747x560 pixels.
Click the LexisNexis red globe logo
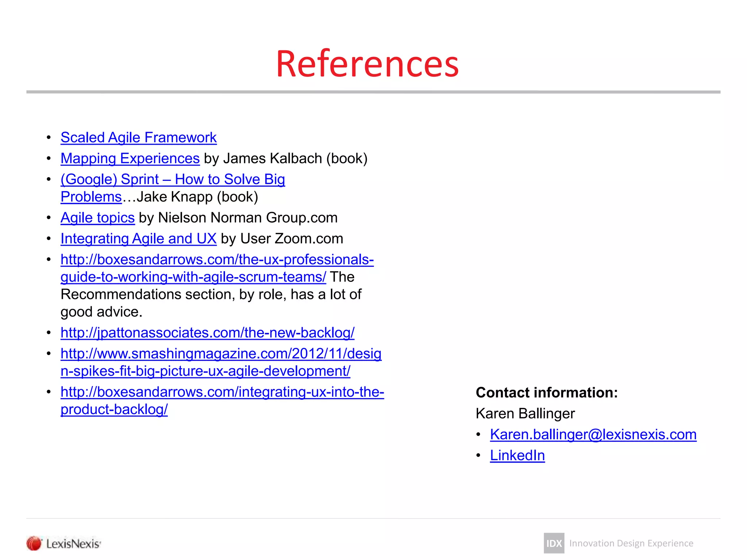[x=34, y=543]
